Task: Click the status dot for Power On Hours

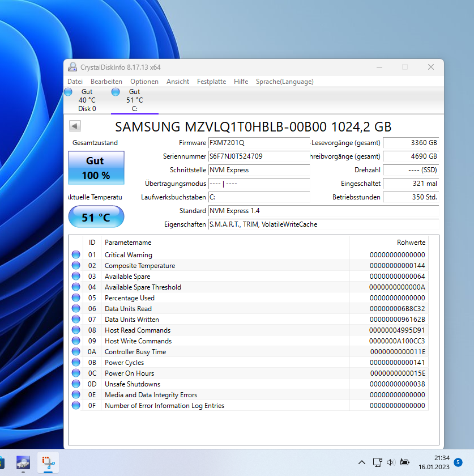Action: [x=76, y=373]
